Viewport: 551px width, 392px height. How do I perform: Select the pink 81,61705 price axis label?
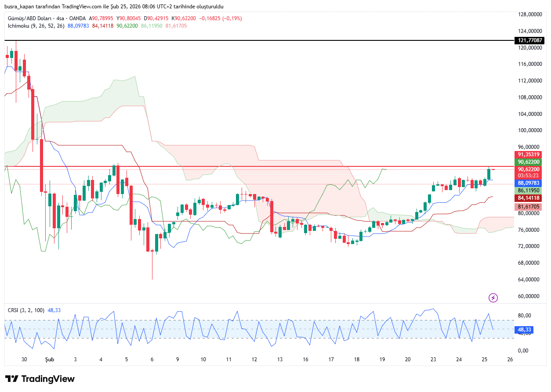point(529,207)
